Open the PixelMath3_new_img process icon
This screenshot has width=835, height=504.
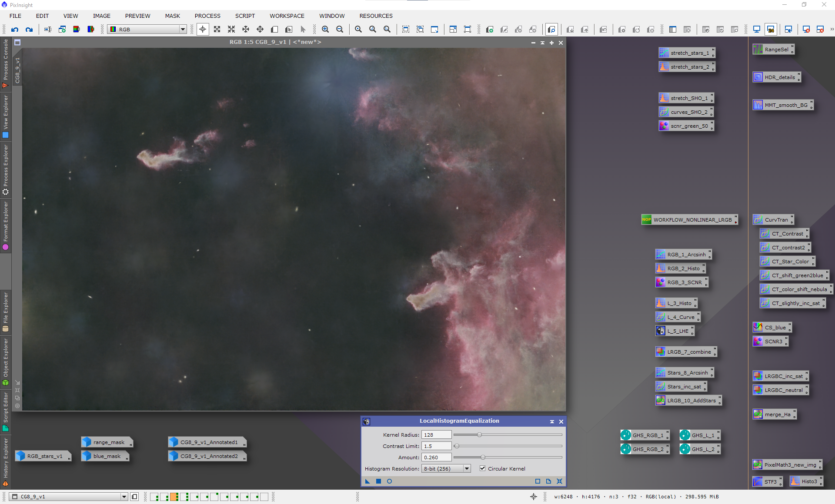pyautogui.click(x=787, y=465)
